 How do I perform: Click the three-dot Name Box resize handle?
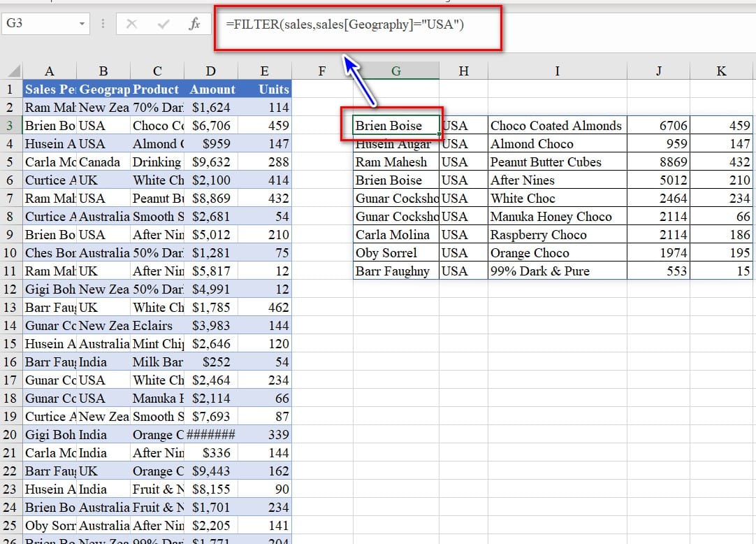coord(103,24)
